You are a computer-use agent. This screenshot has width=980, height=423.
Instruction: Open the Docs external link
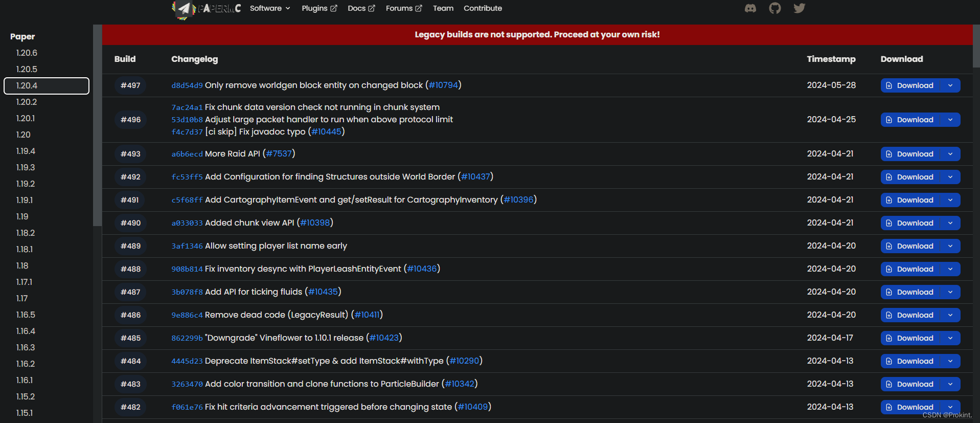[361, 8]
